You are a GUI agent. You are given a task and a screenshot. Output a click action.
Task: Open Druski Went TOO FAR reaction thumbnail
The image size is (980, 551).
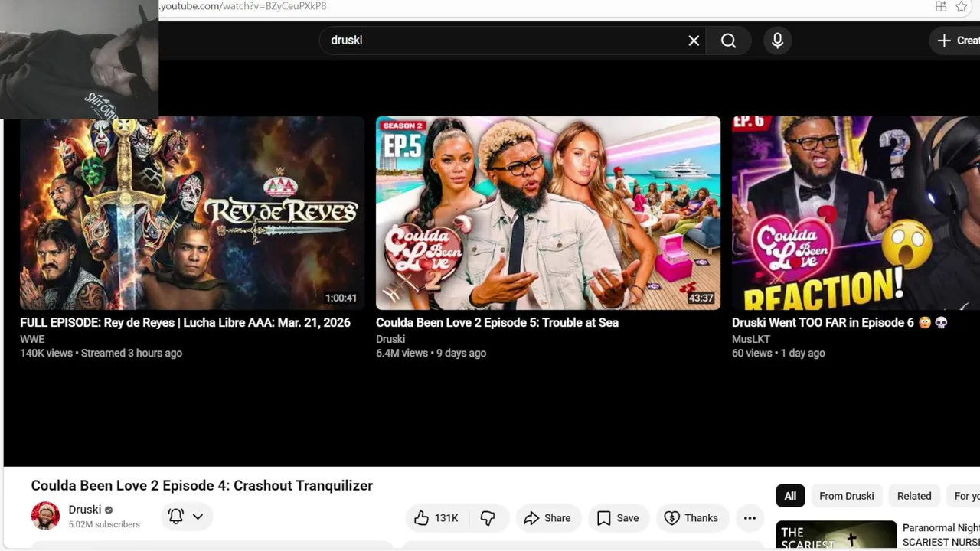[856, 213]
